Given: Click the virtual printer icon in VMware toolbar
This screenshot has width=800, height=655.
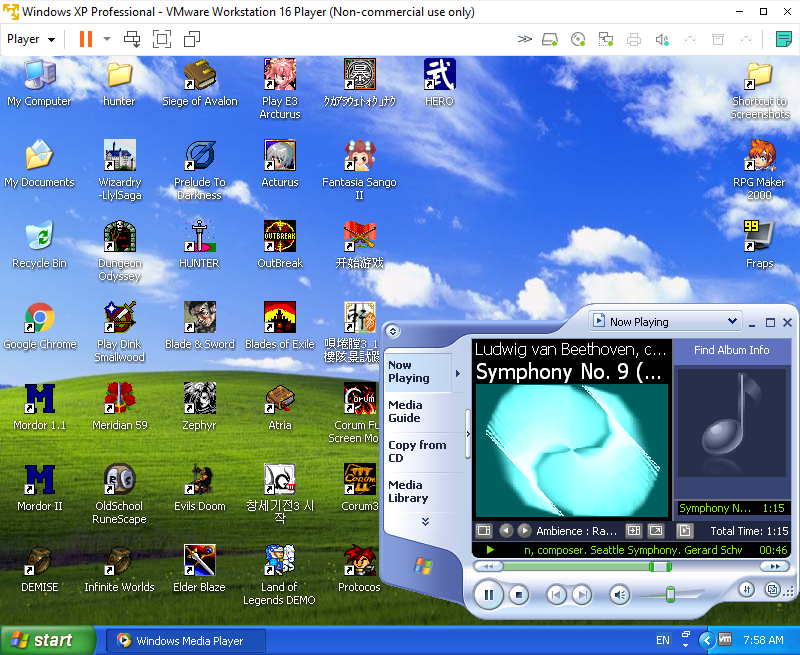Looking at the screenshot, I should point(634,39).
